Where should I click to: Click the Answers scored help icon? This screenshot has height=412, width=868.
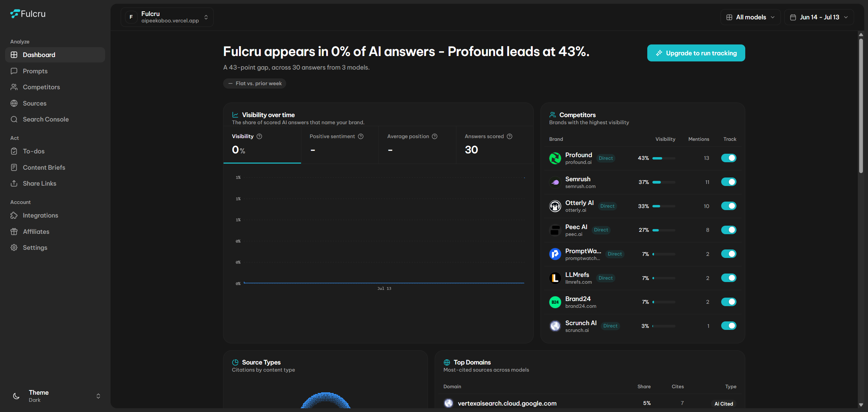(x=510, y=136)
